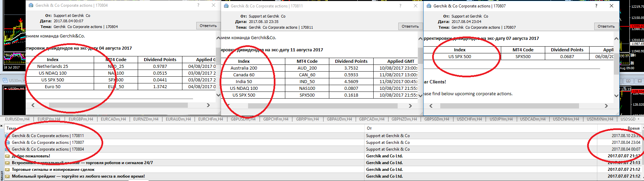Click the restore icon of the small chart window
This screenshot has height=181, width=644.
(628, 81)
